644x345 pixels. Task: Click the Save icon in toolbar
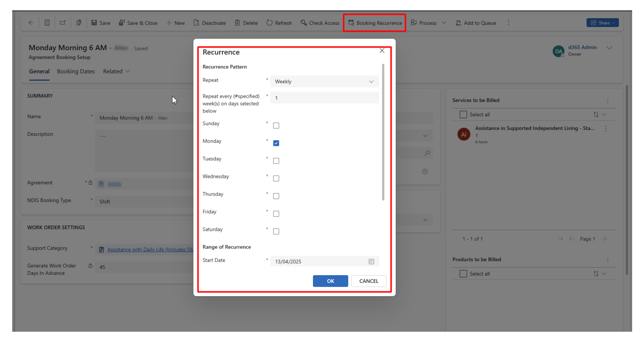coord(94,23)
